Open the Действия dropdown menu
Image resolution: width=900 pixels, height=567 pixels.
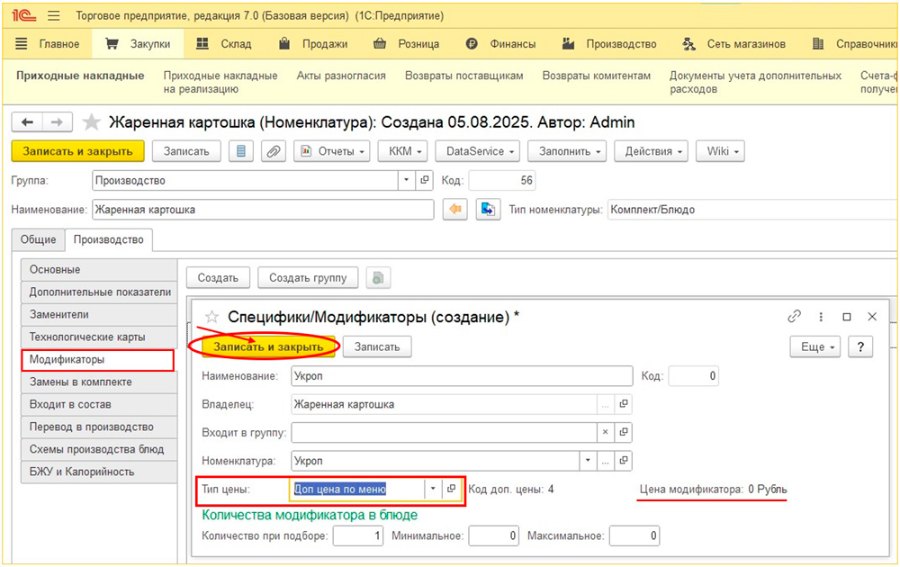pos(651,152)
